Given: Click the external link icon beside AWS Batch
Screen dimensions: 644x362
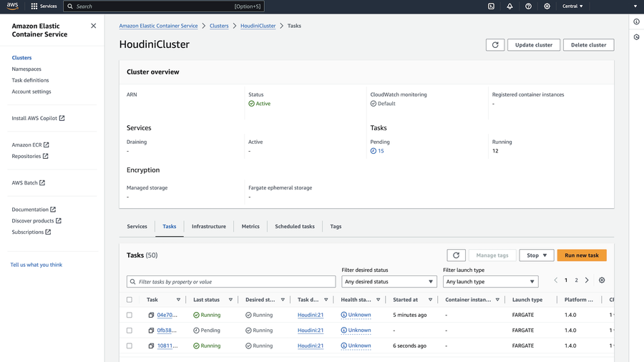Looking at the screenshot, I should [x=42, y=182].
